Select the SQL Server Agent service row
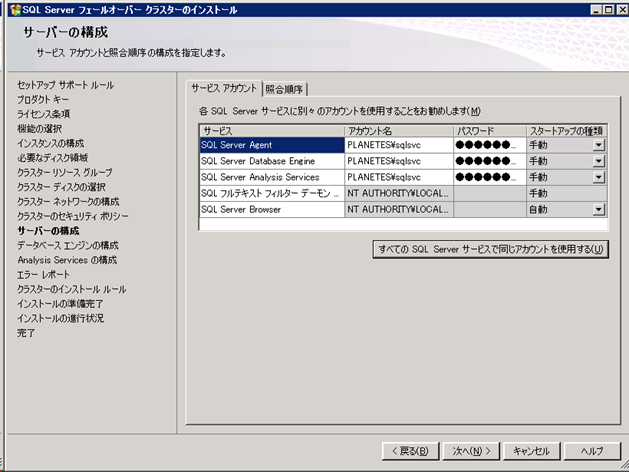 pos(403,145)
